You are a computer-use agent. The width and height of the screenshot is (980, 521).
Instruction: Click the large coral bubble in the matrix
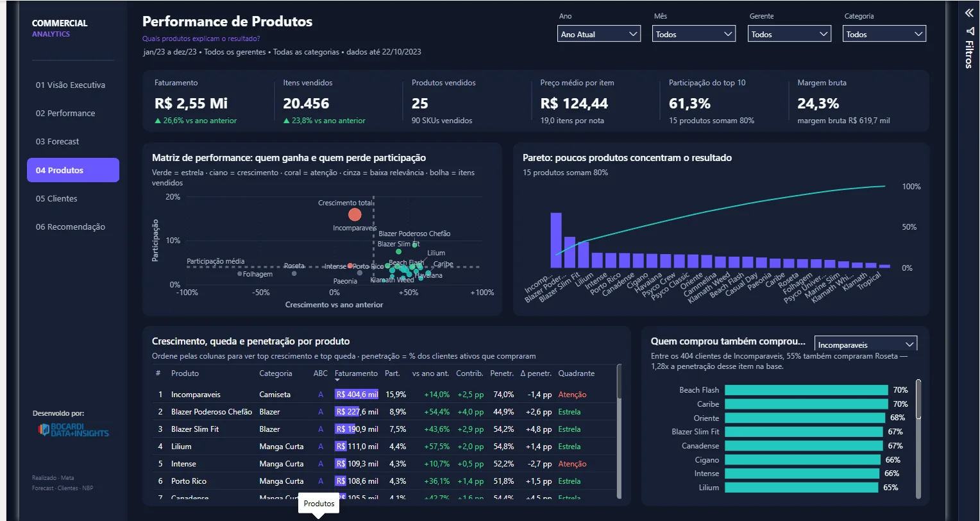pos(355,214)
